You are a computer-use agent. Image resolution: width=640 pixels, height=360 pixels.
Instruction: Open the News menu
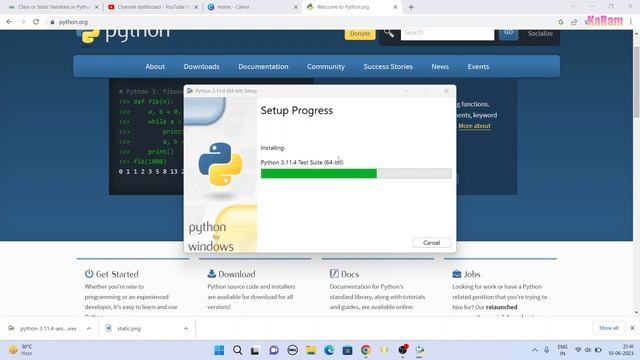pos(440,67)
